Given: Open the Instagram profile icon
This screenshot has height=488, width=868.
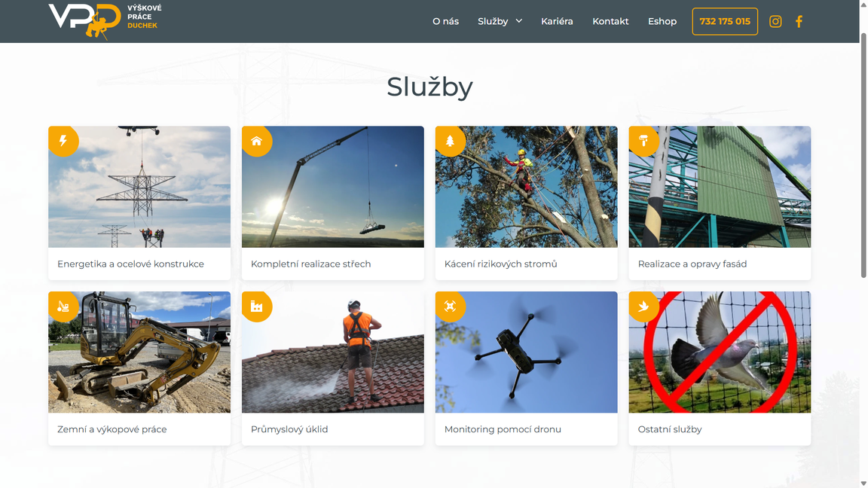Looking at the screenshot, I should 775,21.
